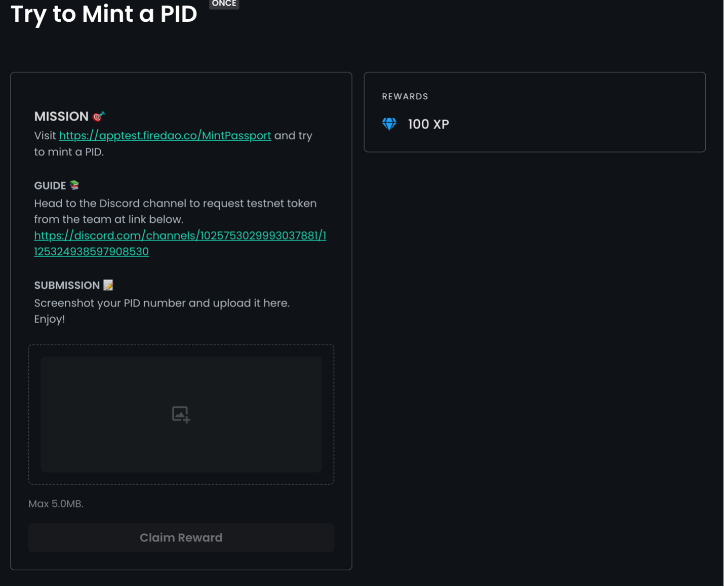The height and width of the screenshot is (588, 724).
Task: Click the memo emoji beside SUBMISSION
Action: point(108,285)
